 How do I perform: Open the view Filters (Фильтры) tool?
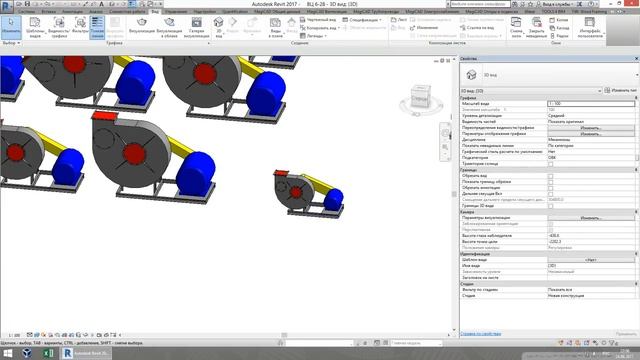80,25
